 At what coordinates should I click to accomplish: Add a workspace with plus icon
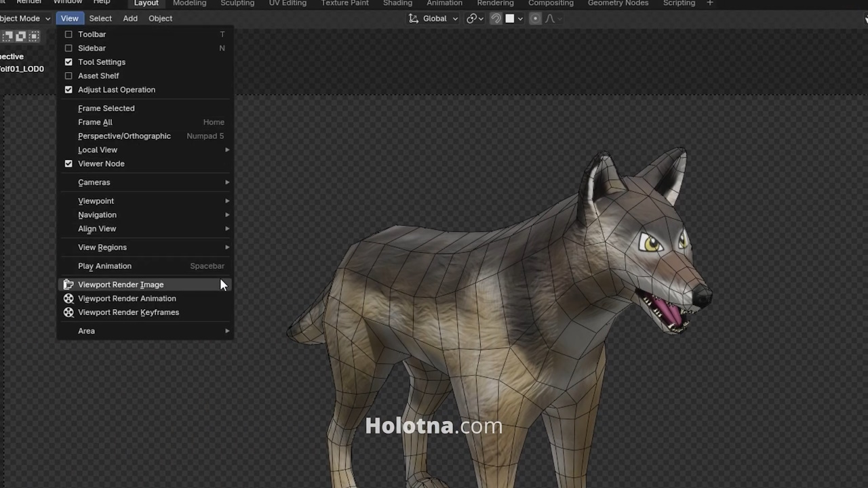[x=710, y=3]
